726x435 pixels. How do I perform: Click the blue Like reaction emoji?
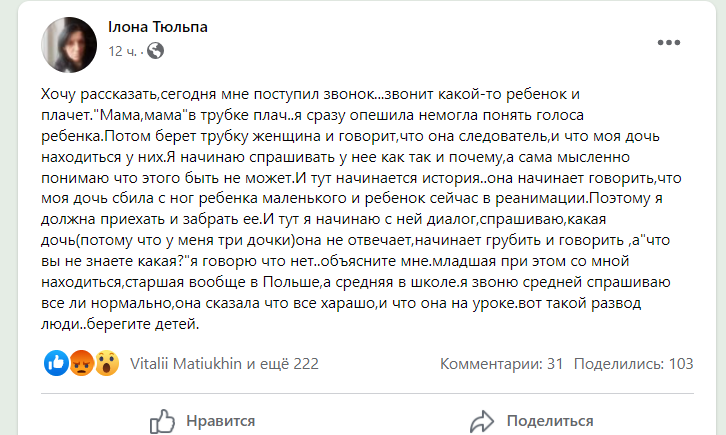[57, 363]
